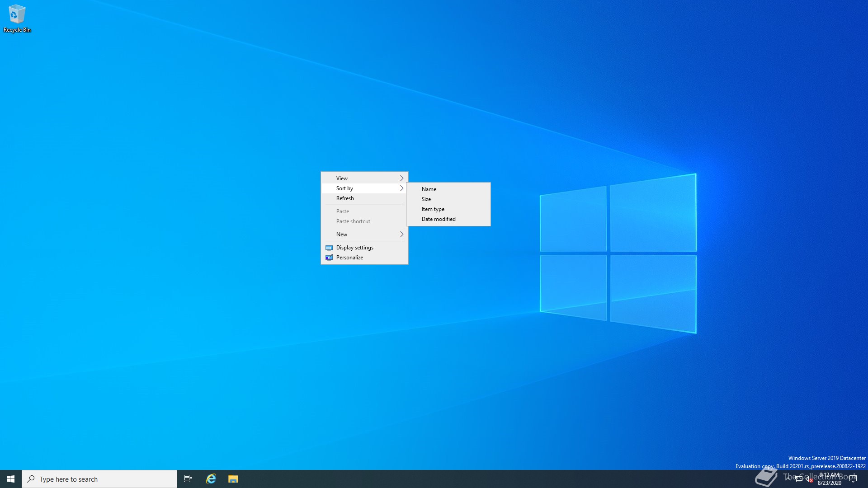
Task: Sort desktop icons by Size
Action: coord(448,199)
